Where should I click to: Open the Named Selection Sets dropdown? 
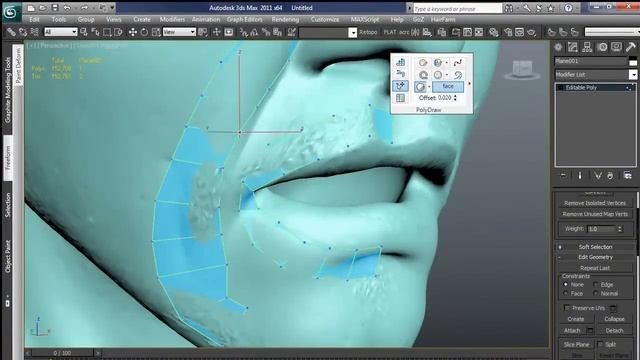coord(353,33)
